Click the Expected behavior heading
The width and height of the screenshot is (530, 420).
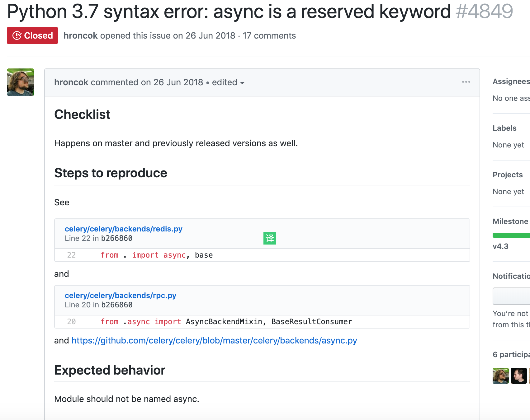[x=110, y=370]
